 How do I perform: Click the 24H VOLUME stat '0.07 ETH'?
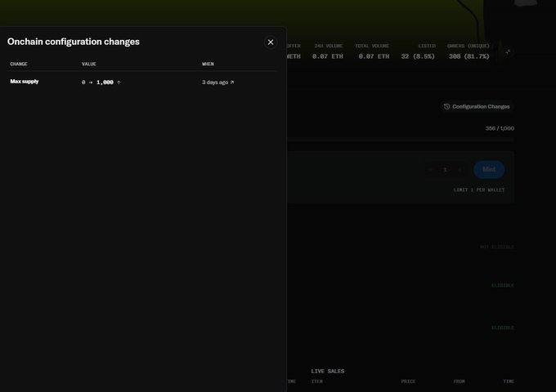(328, 56)
